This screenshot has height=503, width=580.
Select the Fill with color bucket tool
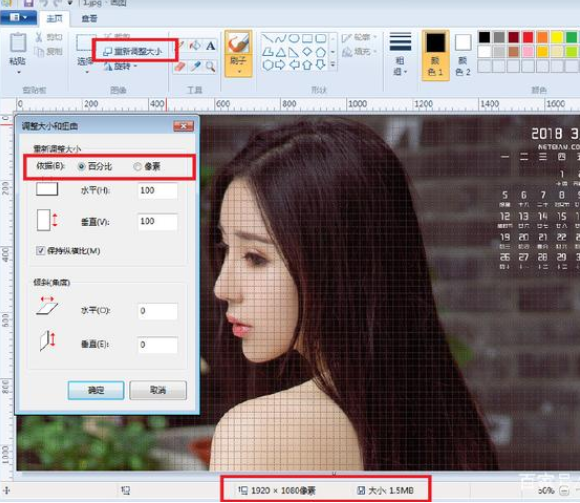click(195, 45)
